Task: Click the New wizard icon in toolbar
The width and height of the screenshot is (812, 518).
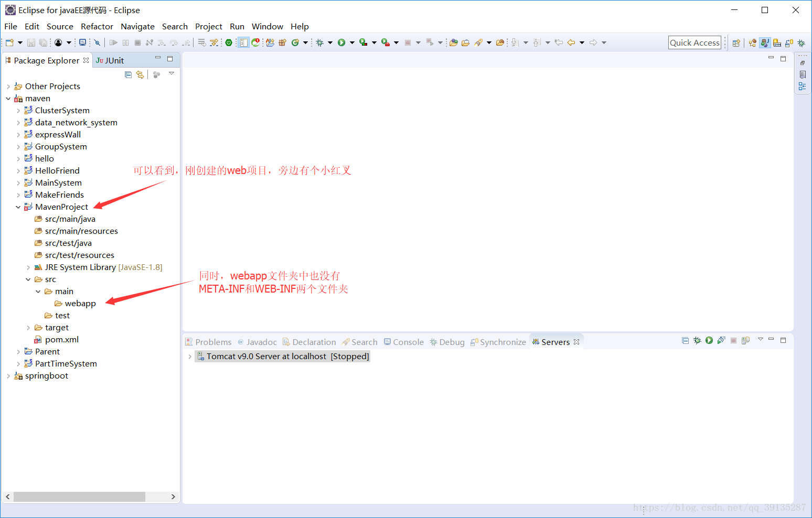Action: coord(9,42)
